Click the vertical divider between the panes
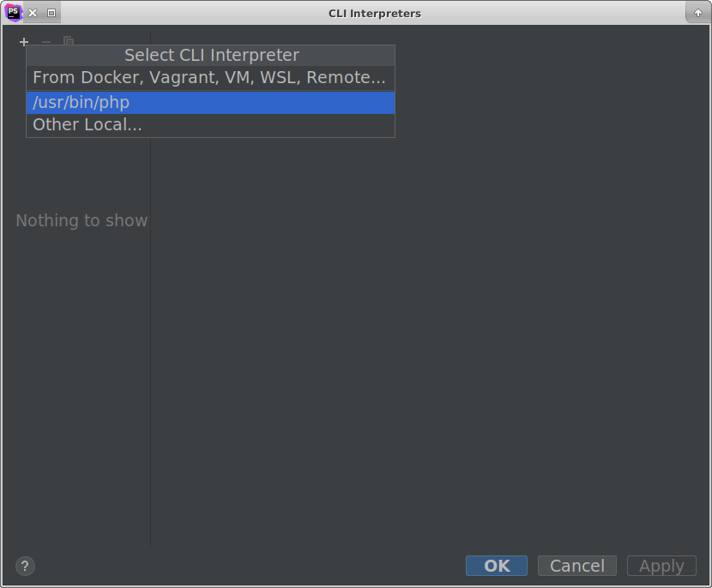Image resolution: width=712 pixels, height=588 pixels. [x=151, y=343]
